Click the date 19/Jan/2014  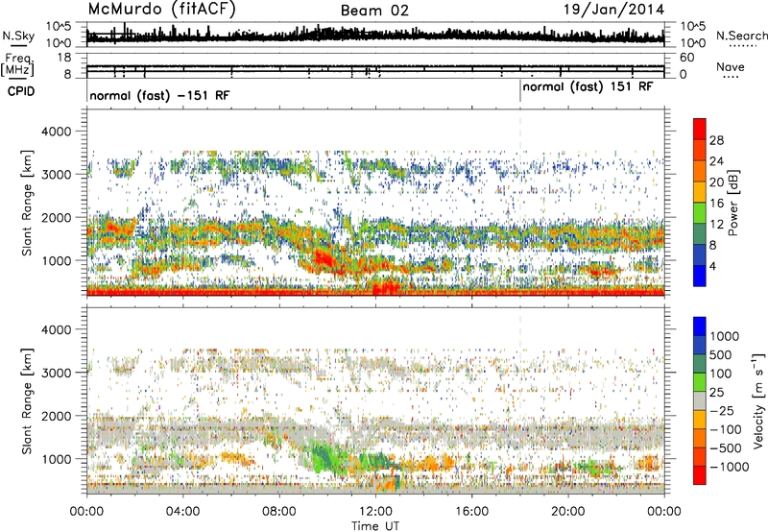pos(613,10)
